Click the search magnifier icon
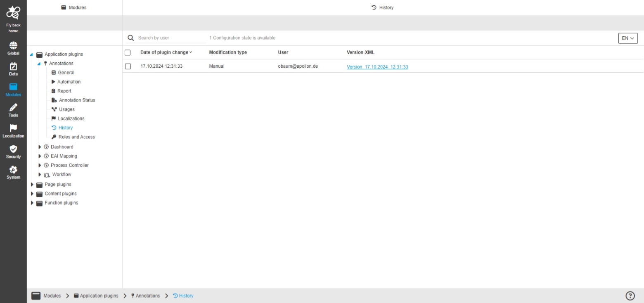Image resolution: width=644 pixels, height=303 pixels. tap(131, 38)
